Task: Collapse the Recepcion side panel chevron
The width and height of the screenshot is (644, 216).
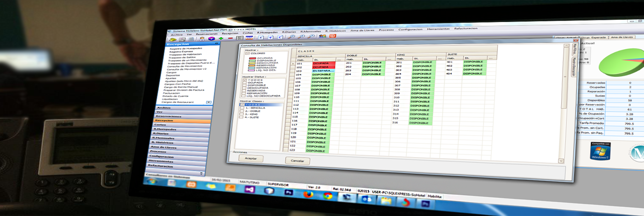Action: [x=217, y=44]
